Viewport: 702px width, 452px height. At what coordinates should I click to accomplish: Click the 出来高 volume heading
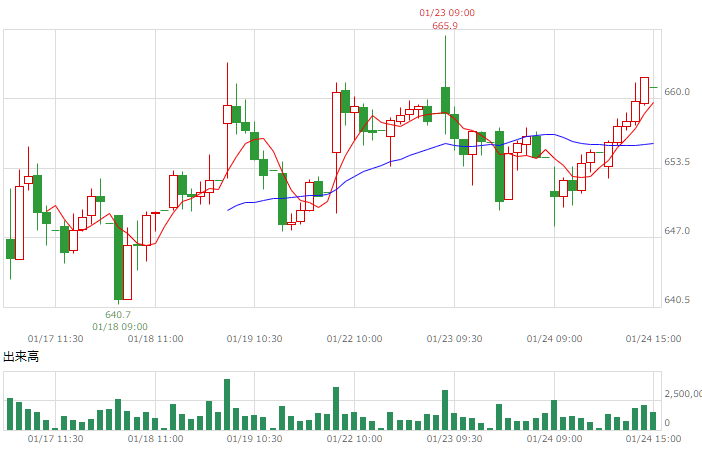click(21, 356)
